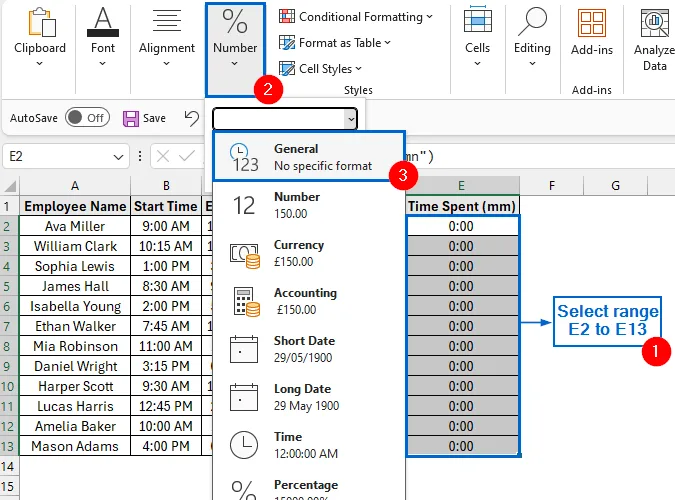The image size is (675, 500).
Task: Click the Isabella Young cell
Action: [75, 306]
